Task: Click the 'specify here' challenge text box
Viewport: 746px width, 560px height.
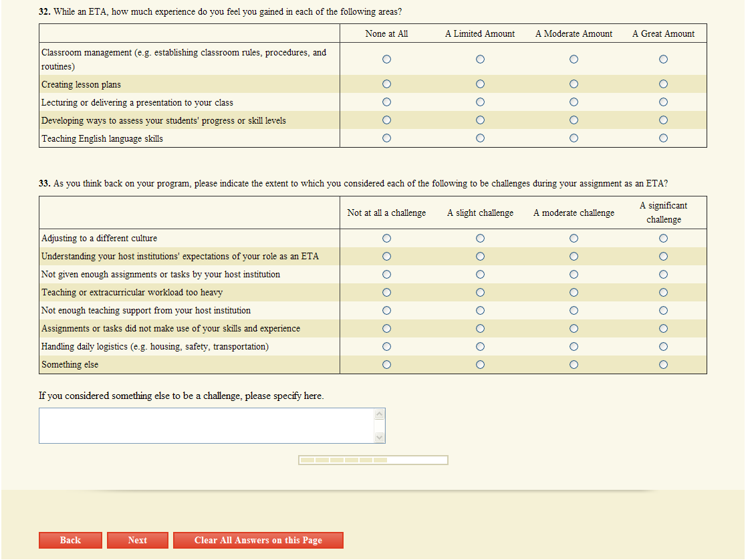Action: (207, 426)
